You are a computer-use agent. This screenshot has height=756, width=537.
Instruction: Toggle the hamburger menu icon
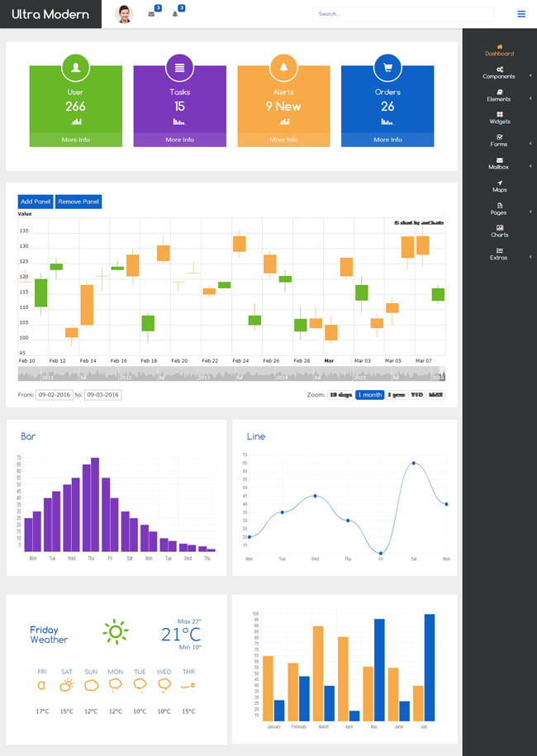coord(521,14)
